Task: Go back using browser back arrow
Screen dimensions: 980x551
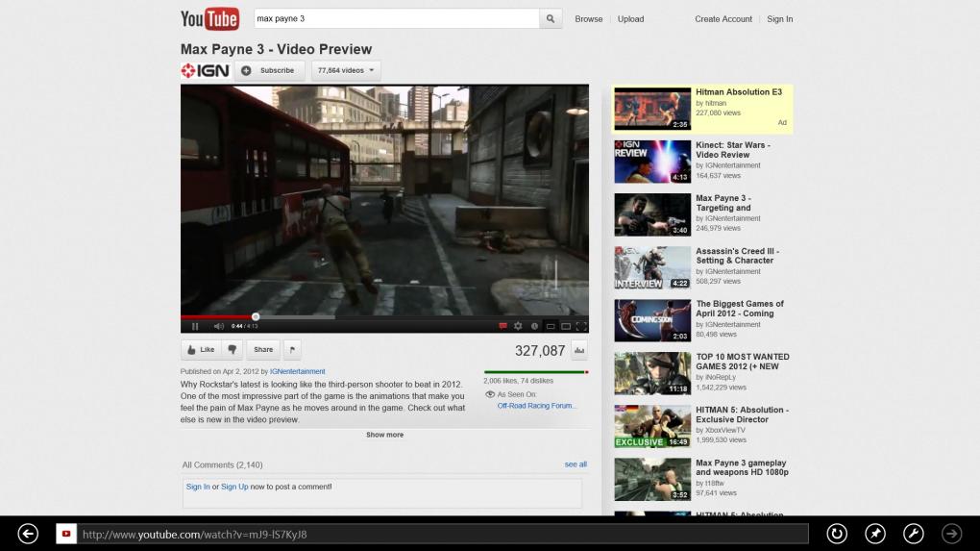Action: 28,534
